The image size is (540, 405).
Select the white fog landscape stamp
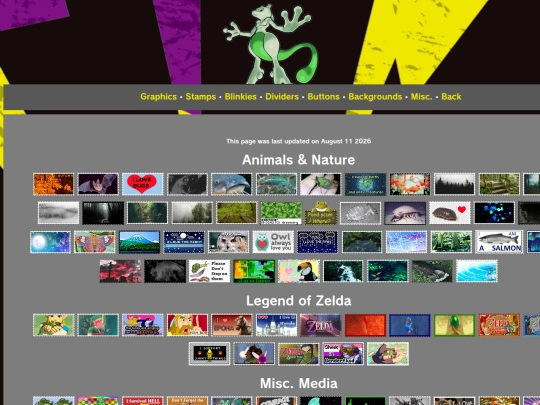[x=58, y=213]
